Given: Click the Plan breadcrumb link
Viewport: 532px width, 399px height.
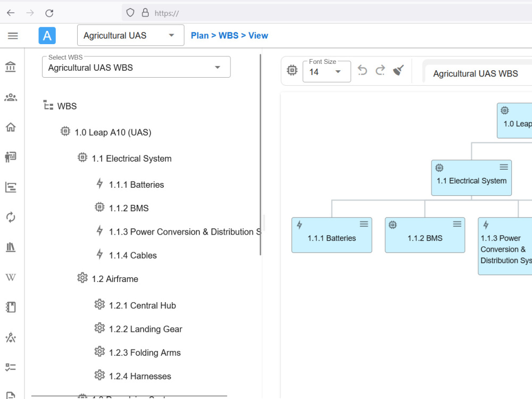Looking at the screenshot, I should pos(200,36).
